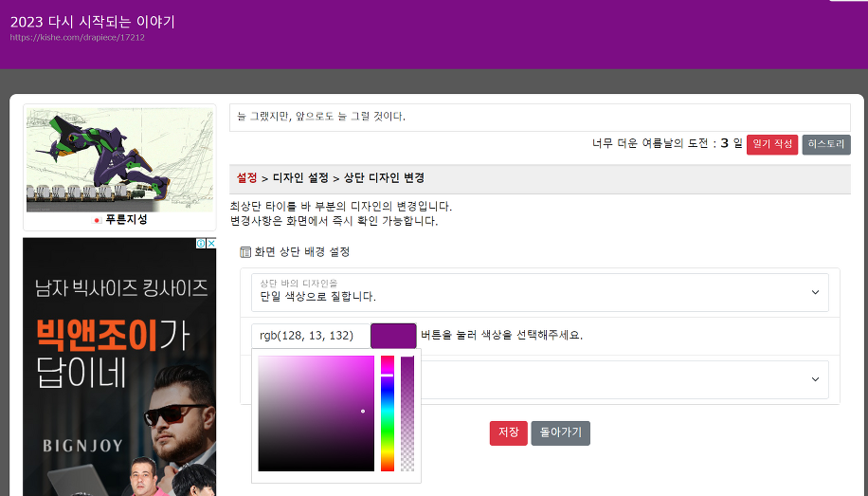Close the BIGNJOY ad with the X icon
The height and width of the screenshot is (496, 868).
pyautogui.click(x=210, y=244)
